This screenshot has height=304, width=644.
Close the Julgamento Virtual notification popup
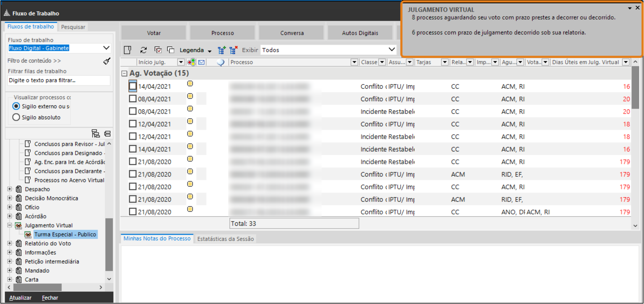click(637, 8)
